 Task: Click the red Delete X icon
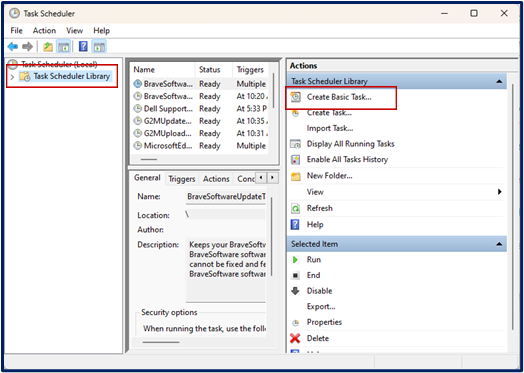pos(295,338)
